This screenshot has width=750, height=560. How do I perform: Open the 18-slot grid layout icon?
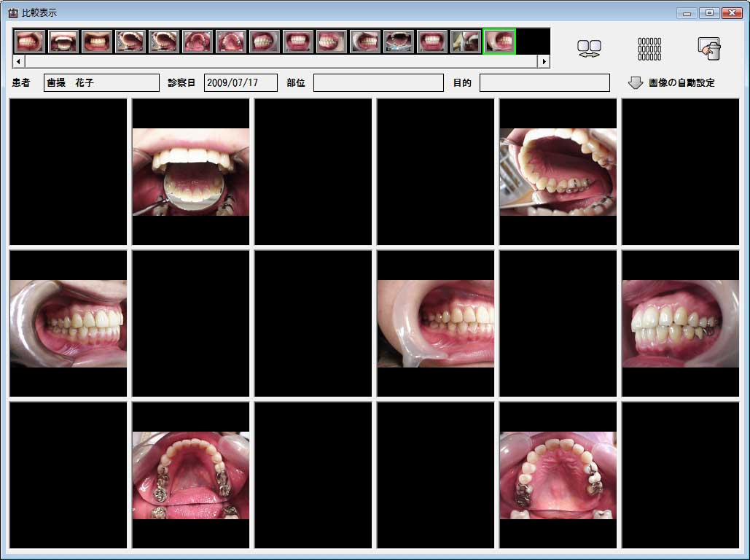pos(649,49)
